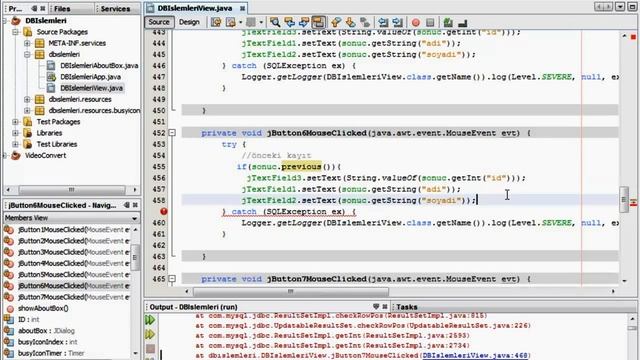Open the Files tab
The width and height of the screenshot is (640, 360).
pos(62,9)
